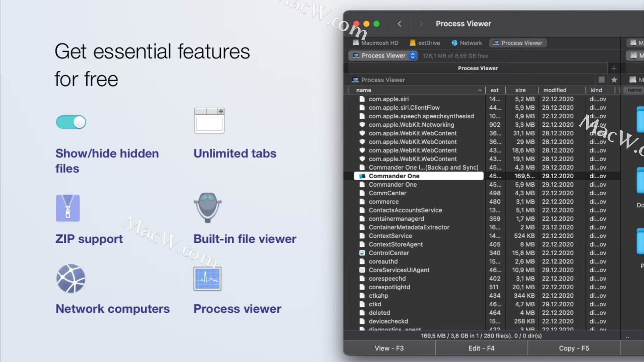Click the Built-in file viewer binoculars icon
Image resolution: width=644 pixels, height=362 pixels.
coord(208,207)
